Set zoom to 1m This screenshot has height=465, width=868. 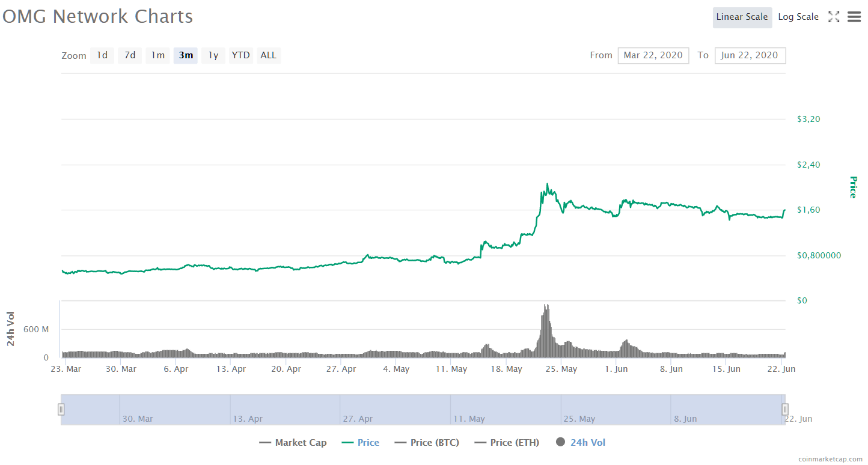(x=157, y=55)
